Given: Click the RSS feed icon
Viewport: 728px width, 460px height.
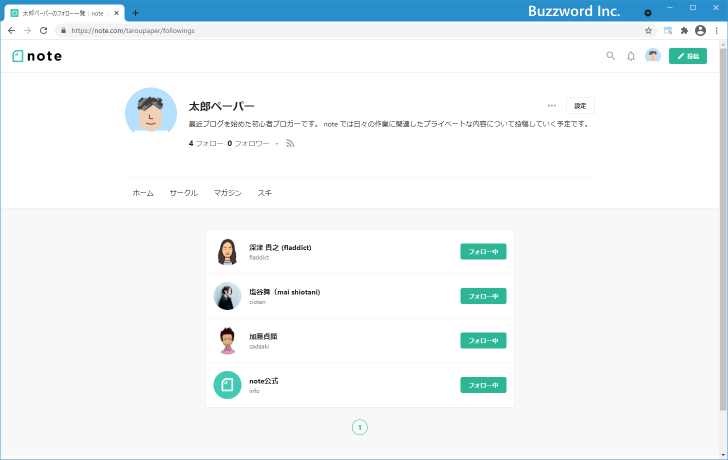Looking at the screenshot, I should tap(290, 143).
